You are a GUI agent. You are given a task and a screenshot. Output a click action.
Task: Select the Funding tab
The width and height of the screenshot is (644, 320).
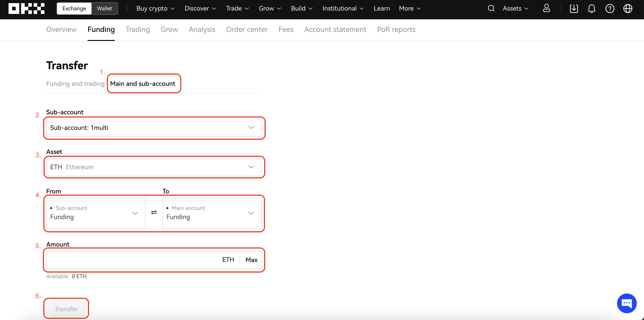pyautogui.click(x=101, y=29)
